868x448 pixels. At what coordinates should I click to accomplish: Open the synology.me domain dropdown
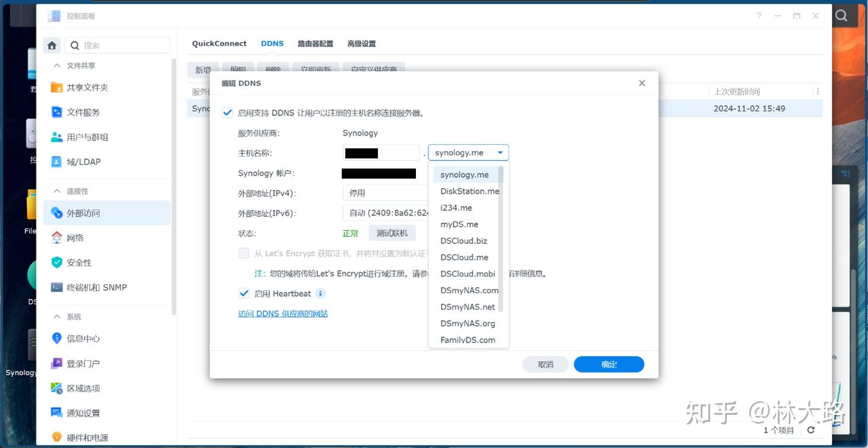click(x=469, y=152)
